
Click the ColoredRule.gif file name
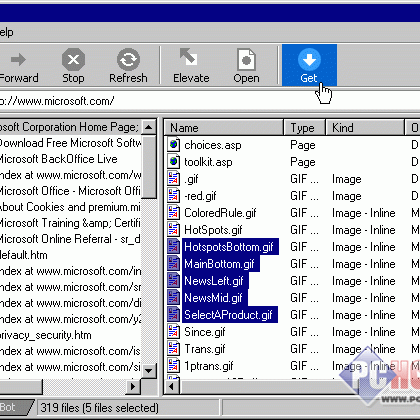click(220, 213)
